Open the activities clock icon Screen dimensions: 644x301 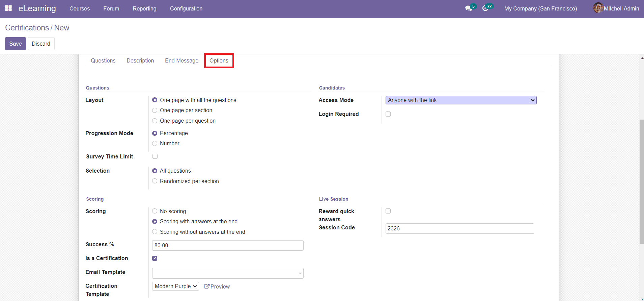pos(485,8)
